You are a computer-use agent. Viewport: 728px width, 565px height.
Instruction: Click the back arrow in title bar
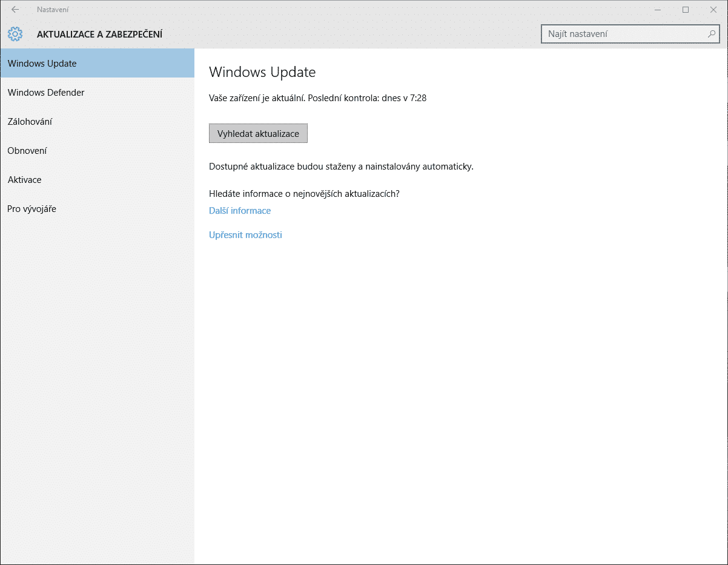click(x=15, y=10)
